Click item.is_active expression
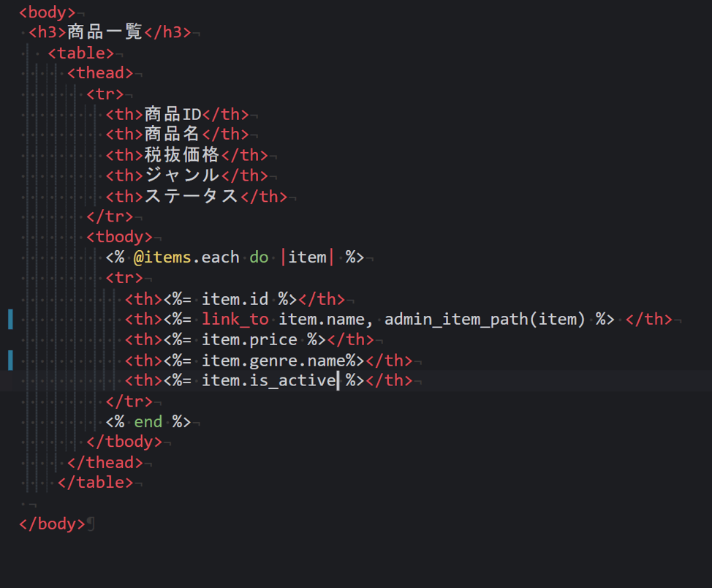This screenshot has height=588, width=712. (x=268, y=380)
